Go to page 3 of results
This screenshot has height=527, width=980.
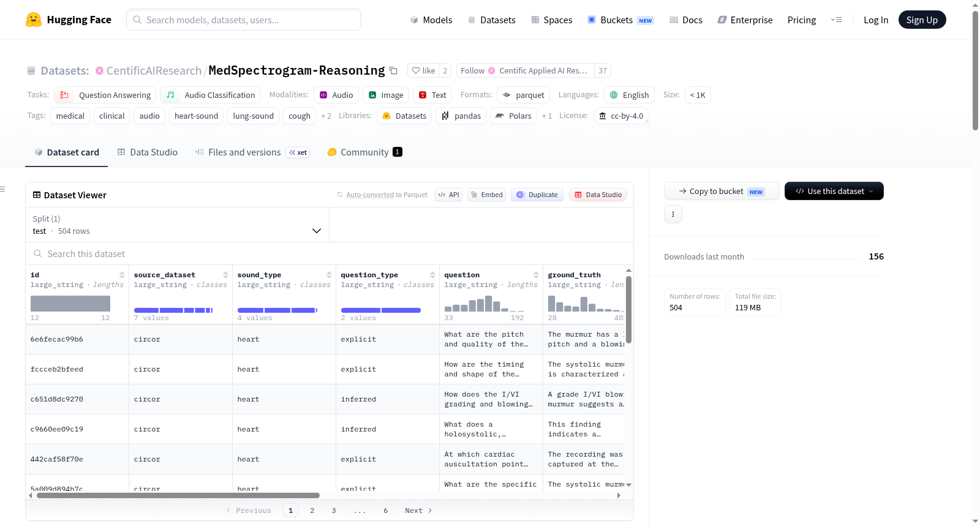coord(334,510)
